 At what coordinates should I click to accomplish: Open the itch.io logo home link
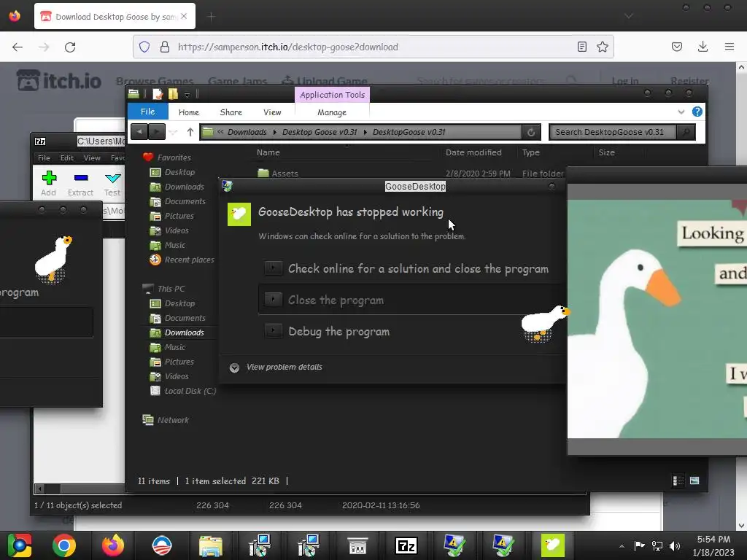pyautogui.click(x=59, y=80)
